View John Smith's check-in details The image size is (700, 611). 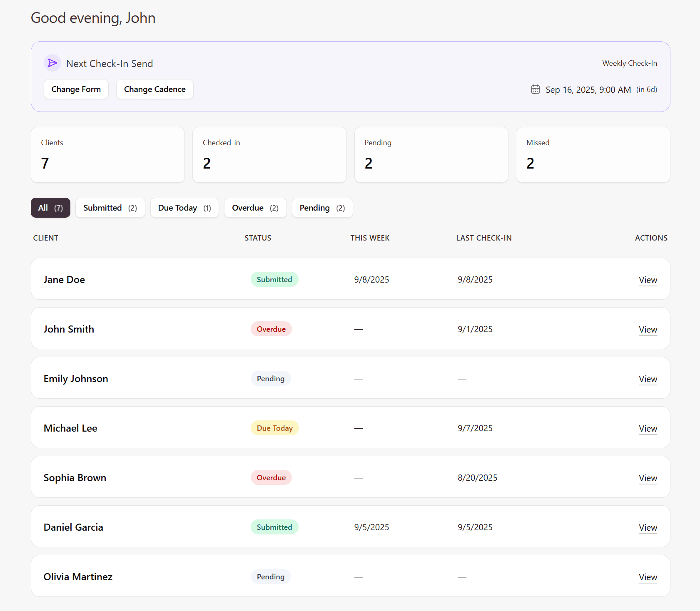click(648, 330)
